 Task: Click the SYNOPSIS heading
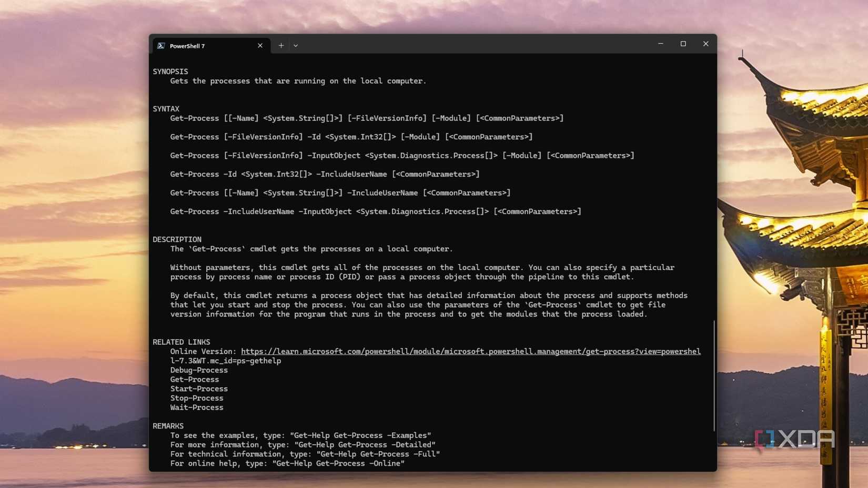(x=170, y=71)
